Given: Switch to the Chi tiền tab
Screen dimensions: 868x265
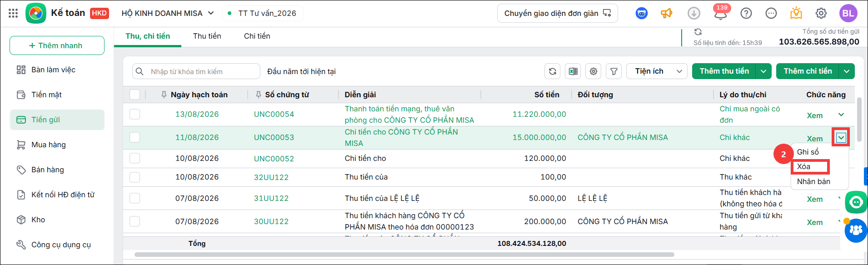Looking at the screenshot, I should pos(257,36).
